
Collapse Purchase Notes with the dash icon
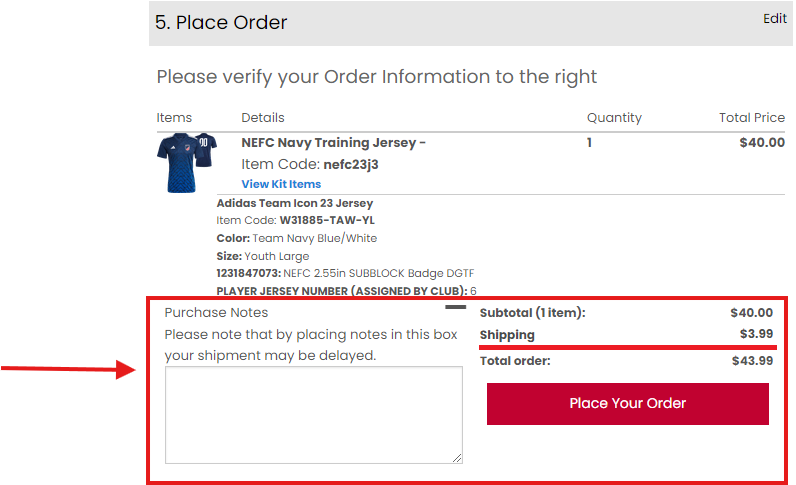pos(455,307)
